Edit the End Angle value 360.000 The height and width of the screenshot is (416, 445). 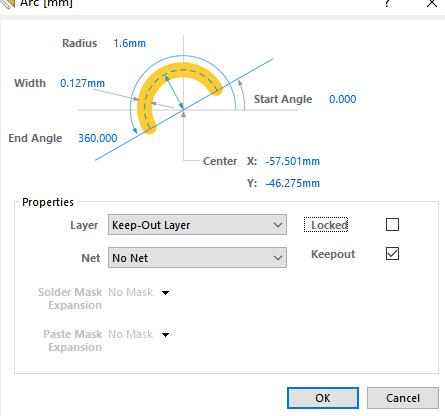pos(98,138)
